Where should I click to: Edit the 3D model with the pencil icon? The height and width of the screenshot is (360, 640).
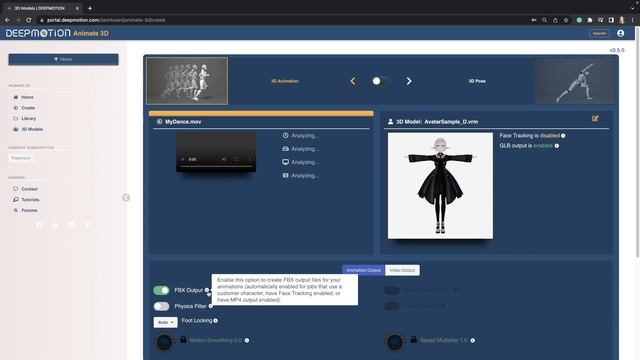point(595,118)
